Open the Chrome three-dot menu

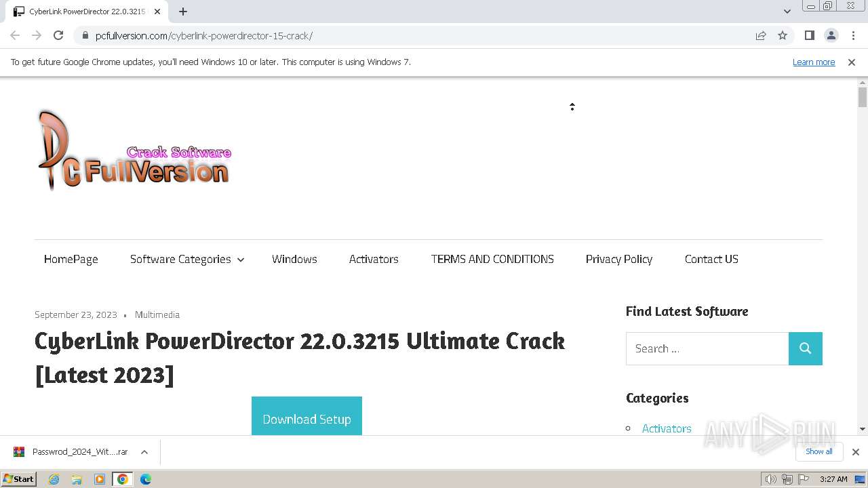852,35
